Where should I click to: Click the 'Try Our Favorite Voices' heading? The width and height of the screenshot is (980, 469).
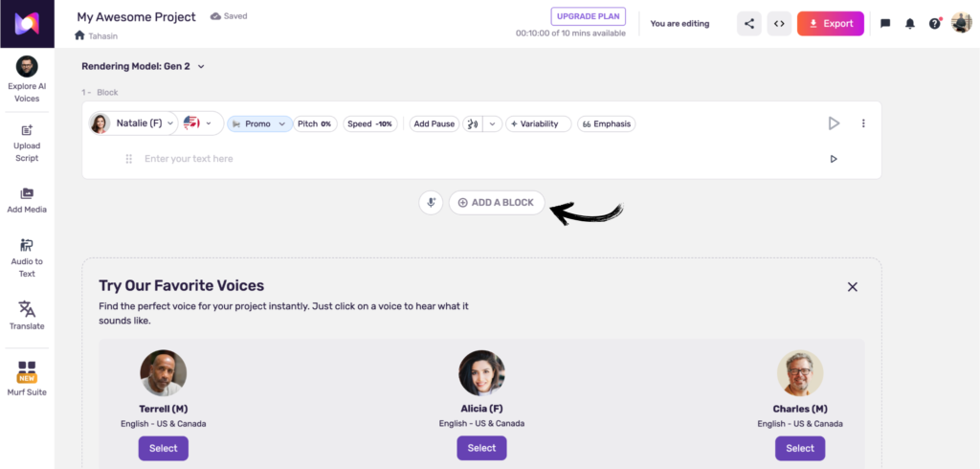181,286
